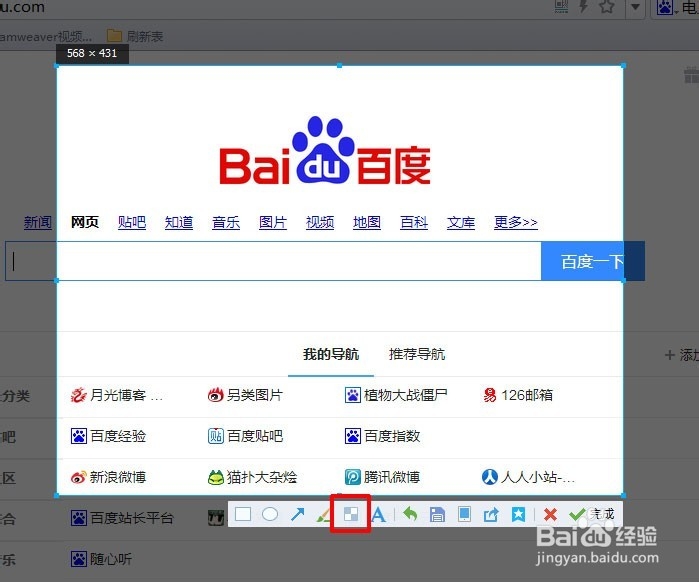Cancel the screenshot with red X
This screenshot has height=582, width=699.
click(x=550, y=515)
